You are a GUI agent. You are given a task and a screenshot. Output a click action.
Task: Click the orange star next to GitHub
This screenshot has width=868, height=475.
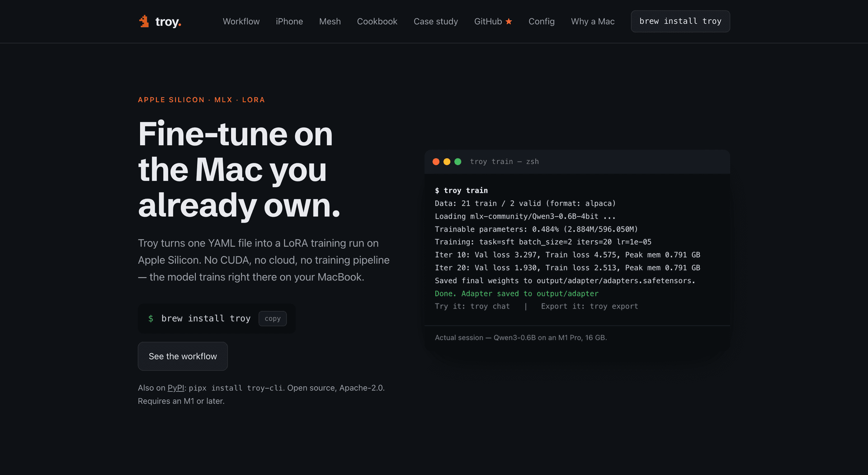[509, 21]
